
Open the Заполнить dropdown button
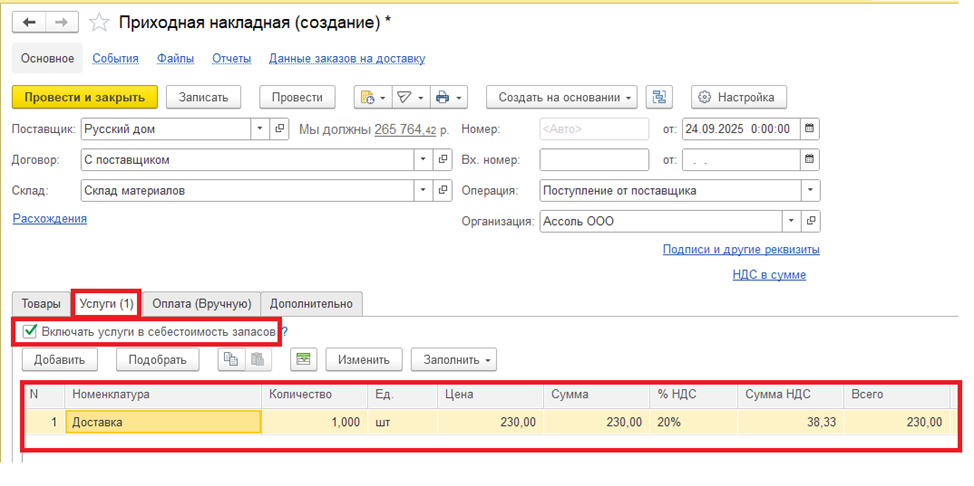(x=453, y=359)
